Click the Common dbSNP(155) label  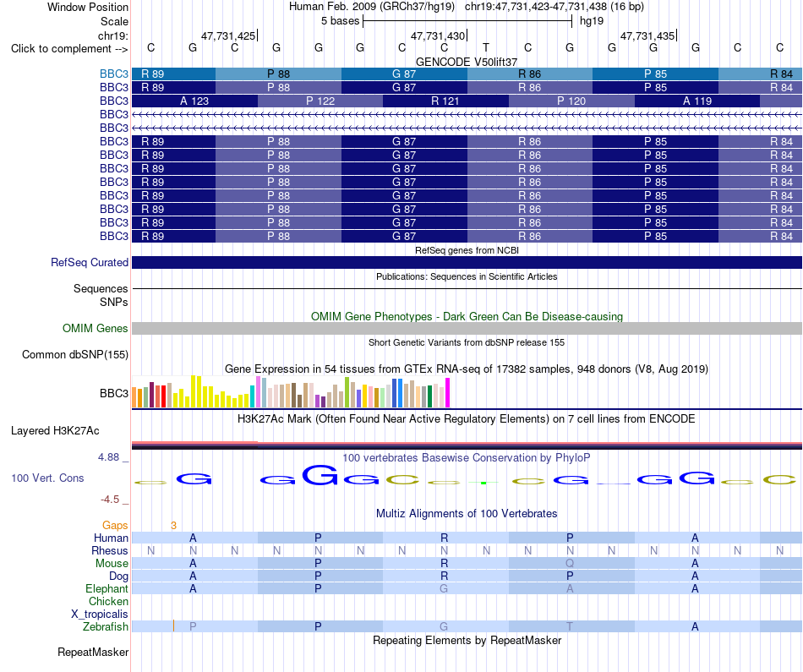coord(75,354)
